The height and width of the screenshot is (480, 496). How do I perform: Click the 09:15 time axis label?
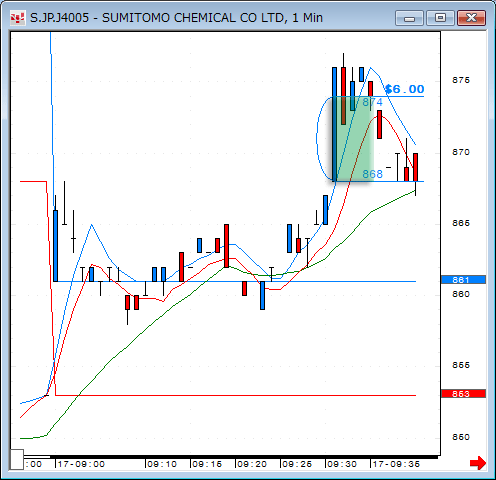click(x=207, y=464)
